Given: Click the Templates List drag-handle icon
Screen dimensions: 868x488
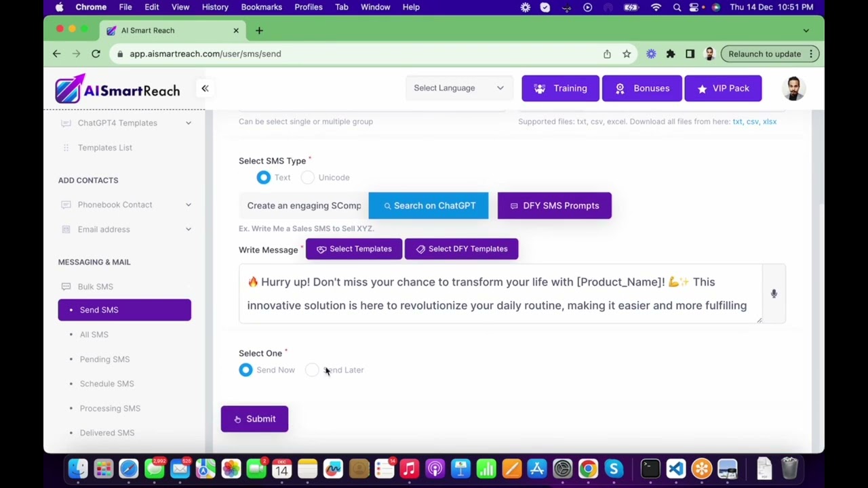Looking at the screenshot, I should (66, 148).
